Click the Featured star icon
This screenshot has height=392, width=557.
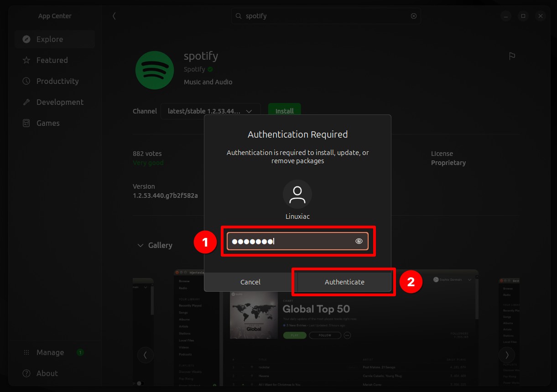[x=26, y=60]
